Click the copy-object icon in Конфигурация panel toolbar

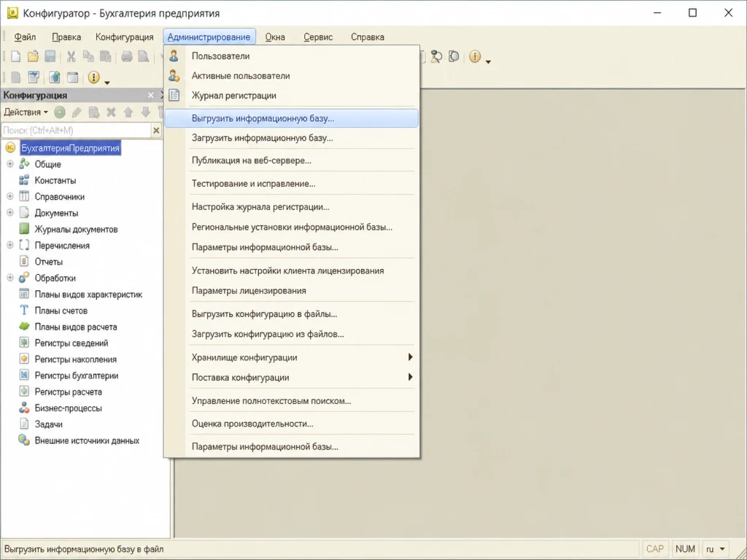(94, 112)
